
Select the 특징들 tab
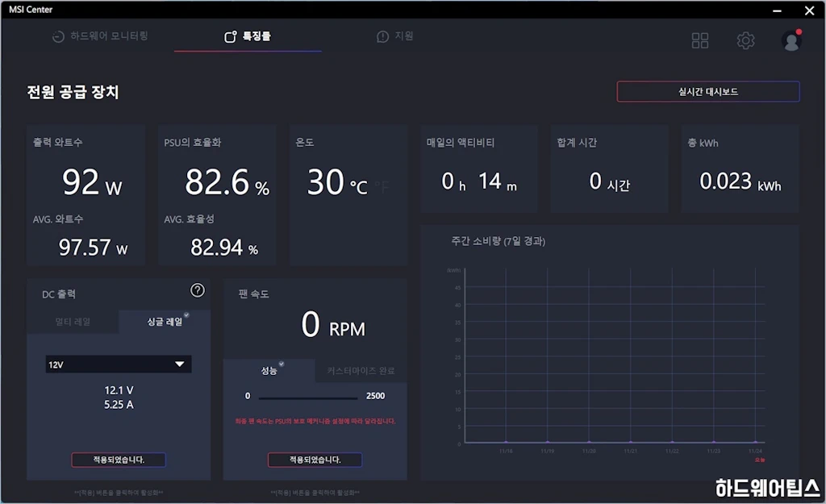point(248,35)
